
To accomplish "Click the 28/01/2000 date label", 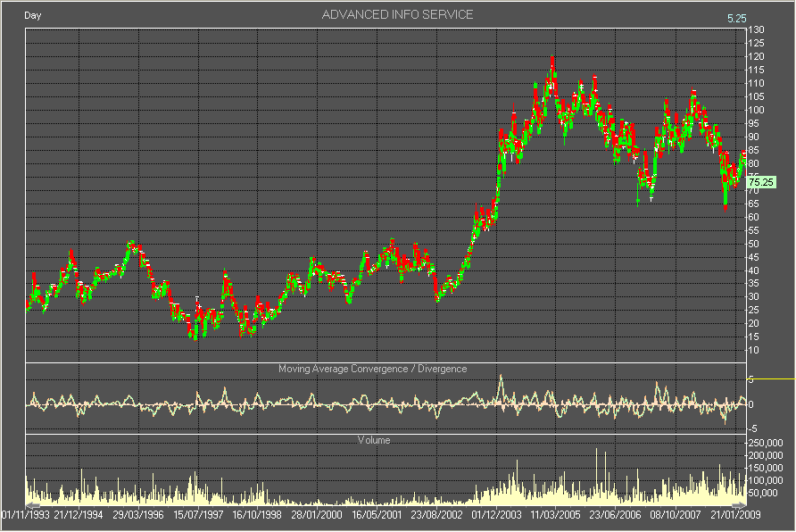I will tap(317, 515).
